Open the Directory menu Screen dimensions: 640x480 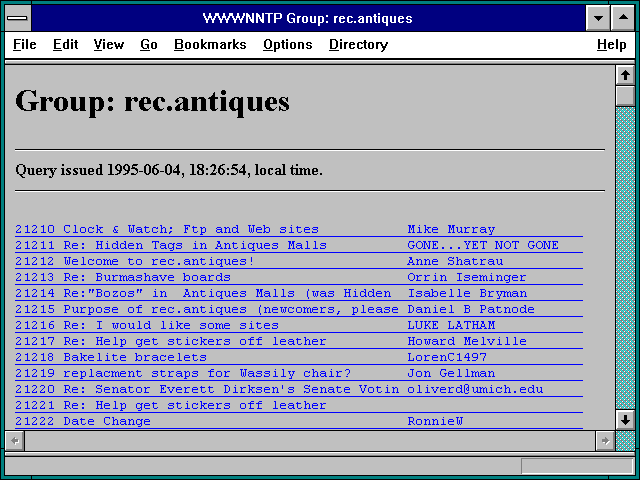click(x=358, y=44)
